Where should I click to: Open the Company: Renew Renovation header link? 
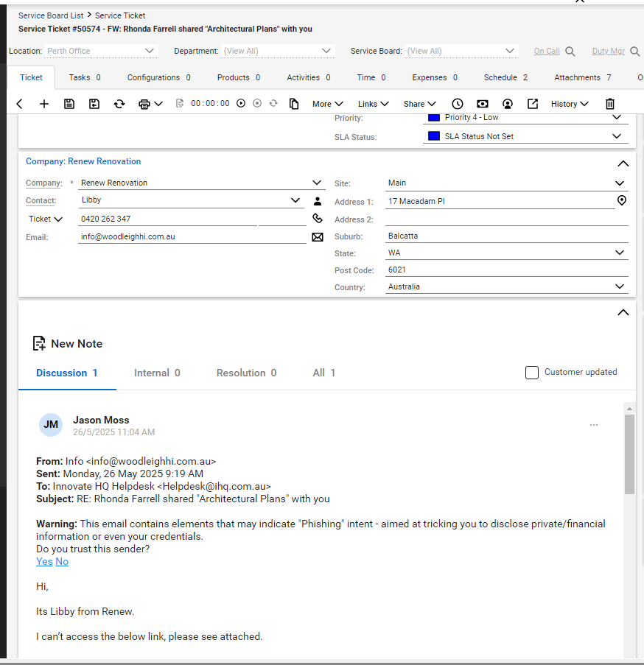(x=83, y=161)
